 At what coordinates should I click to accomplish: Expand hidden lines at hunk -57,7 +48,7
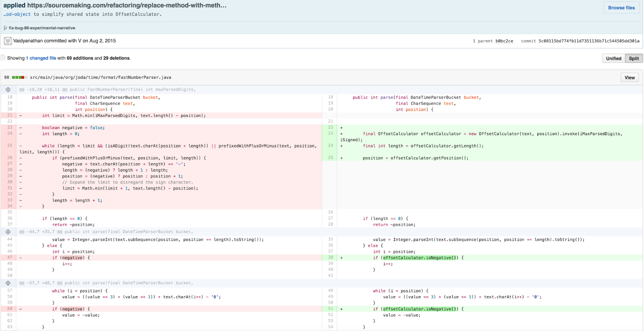click(x=8, y=283)
